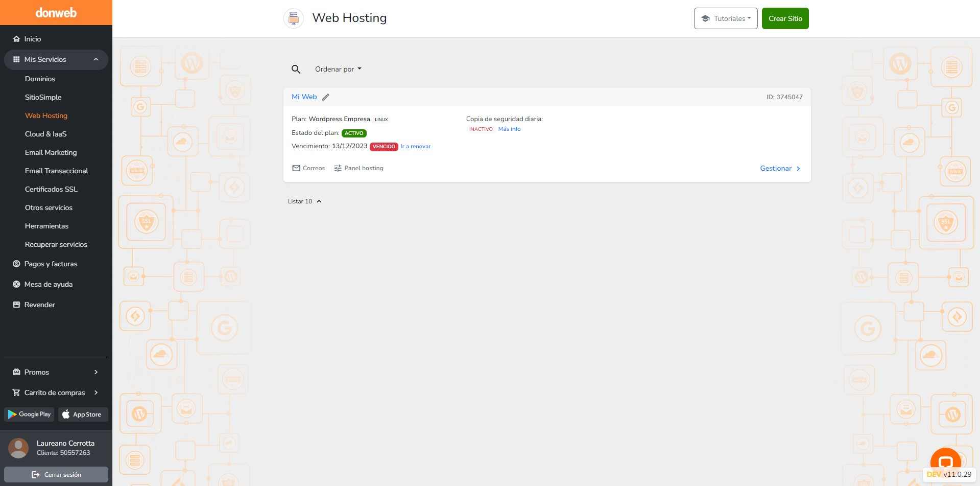Screen dimensions: 980x486
Task: Click Ir a renovar link
Action: [x=415, y=146]
